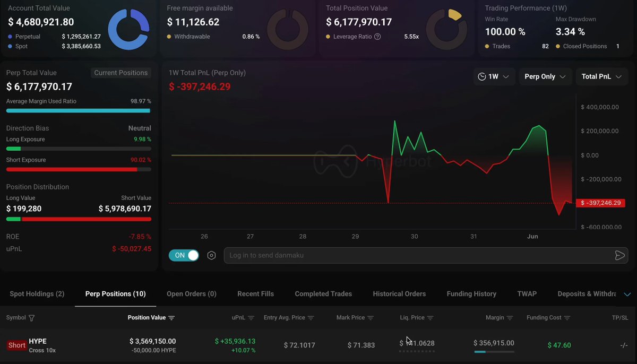Click the ROE -7.85 % value

tap(140, 237)
